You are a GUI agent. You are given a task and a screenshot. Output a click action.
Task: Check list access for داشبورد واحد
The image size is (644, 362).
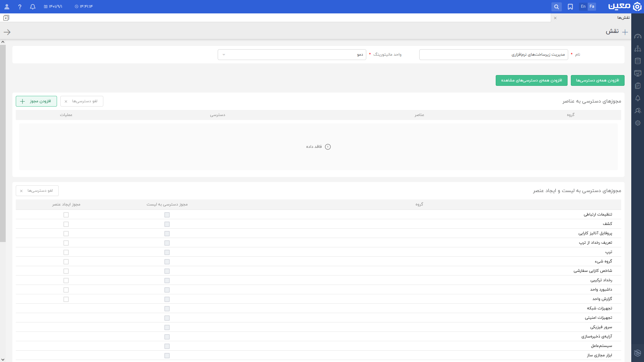[167, 290]
